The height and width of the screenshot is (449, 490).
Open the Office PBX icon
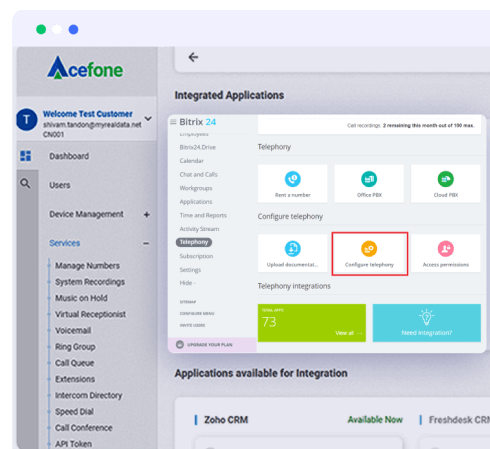pos(369,179)
